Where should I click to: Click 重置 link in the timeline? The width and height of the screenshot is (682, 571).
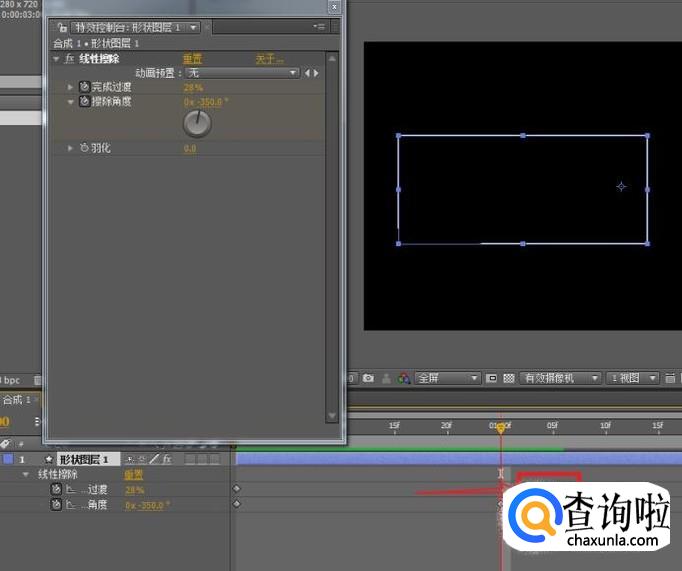pyautogui.click(x=134, y=474)
